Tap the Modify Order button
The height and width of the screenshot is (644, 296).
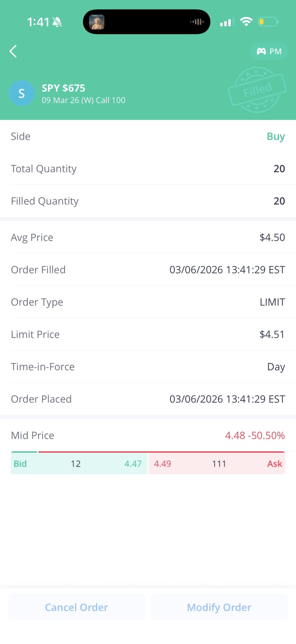point(219,607)
